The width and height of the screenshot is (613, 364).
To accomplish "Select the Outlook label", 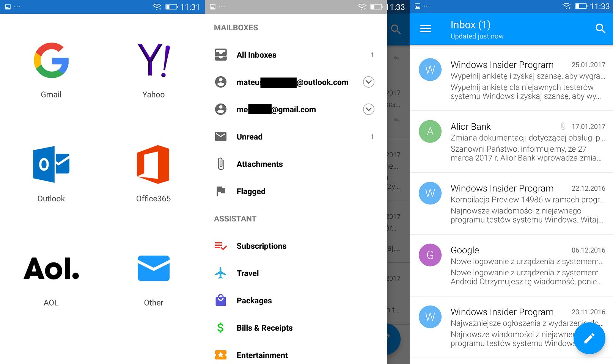I will click(x=51, y=199).
